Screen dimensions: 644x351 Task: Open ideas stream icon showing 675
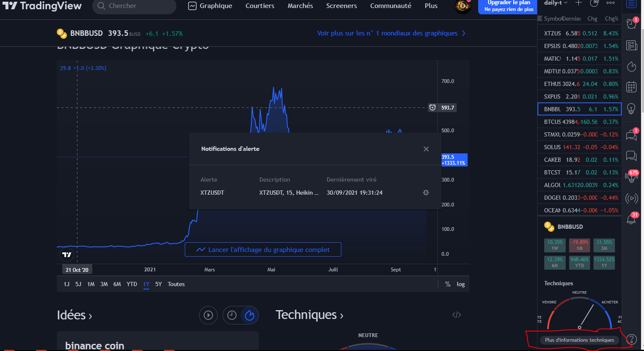(632, 176)
